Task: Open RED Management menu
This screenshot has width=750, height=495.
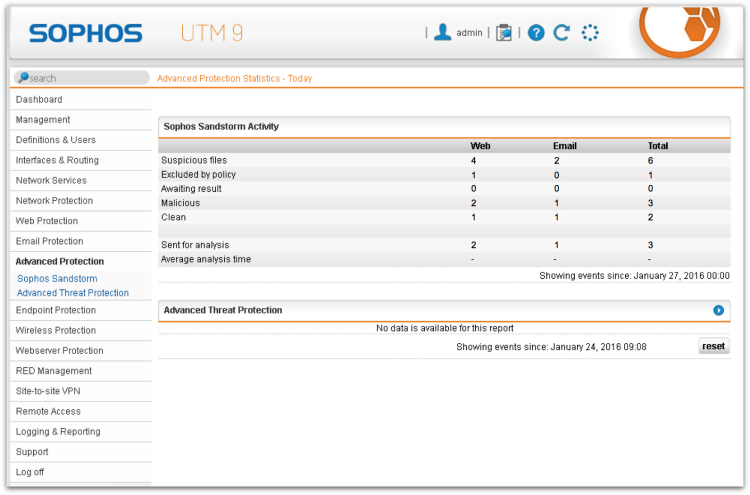Action: (x=80, y=371)
